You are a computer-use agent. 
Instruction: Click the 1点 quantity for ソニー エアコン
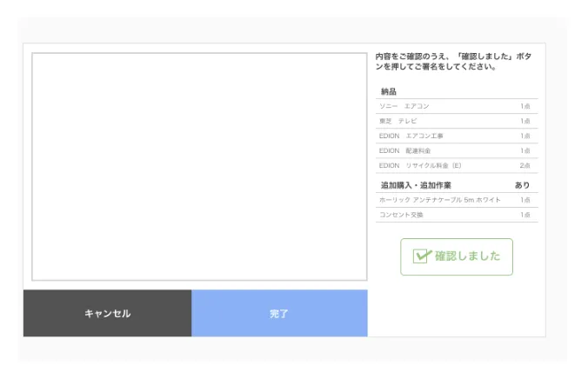[525, 106]
